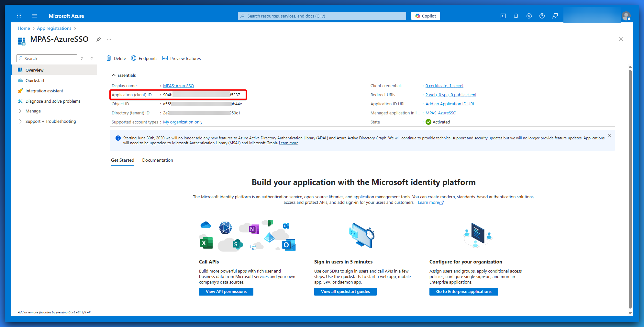This screenshot has height=327, width=644.
Task: Open the account avatar menu
Action: click(626, 16)
